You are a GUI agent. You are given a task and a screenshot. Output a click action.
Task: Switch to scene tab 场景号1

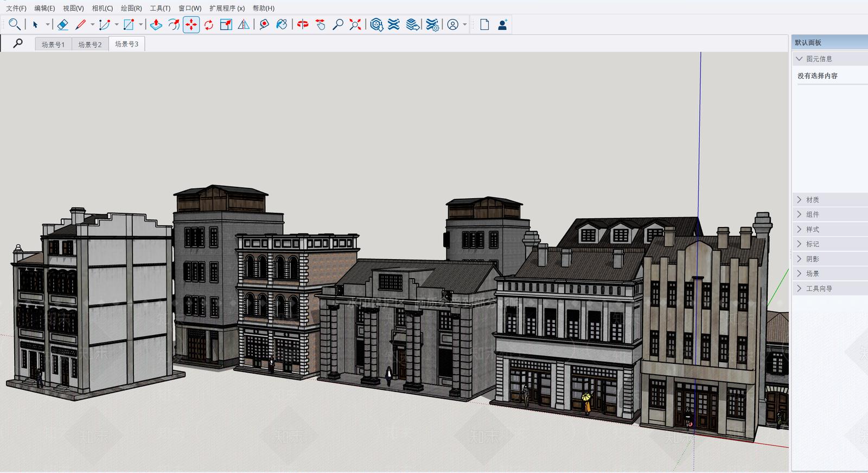point(53,45)
